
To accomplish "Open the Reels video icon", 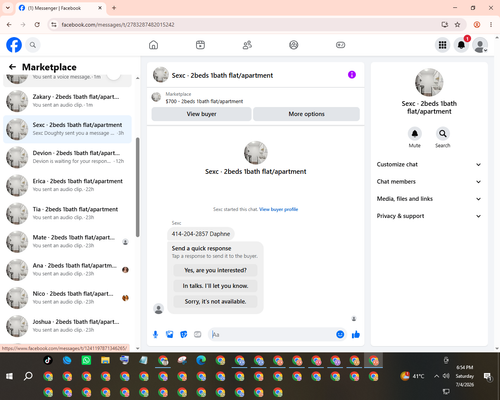I will (x=200, y=45).
